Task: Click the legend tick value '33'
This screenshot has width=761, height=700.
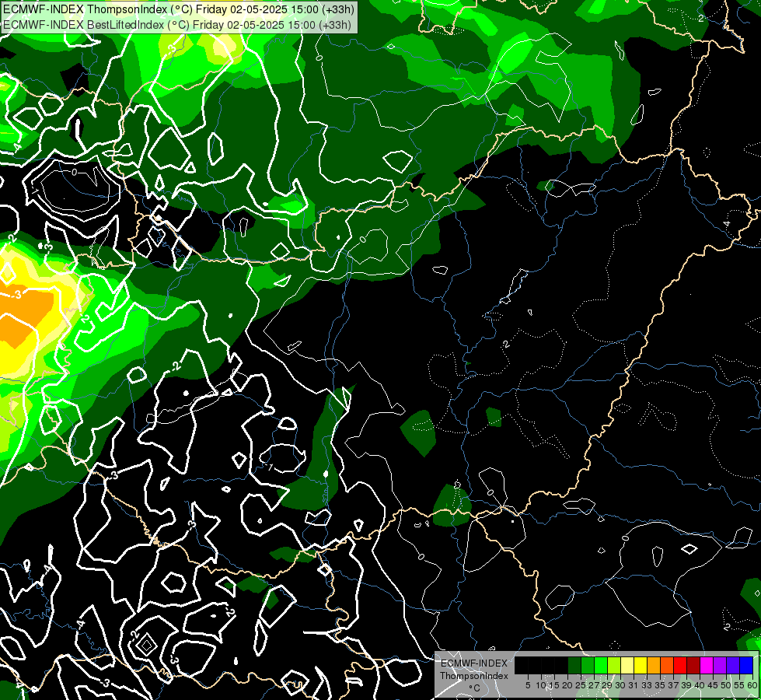Action: [647, 685]
